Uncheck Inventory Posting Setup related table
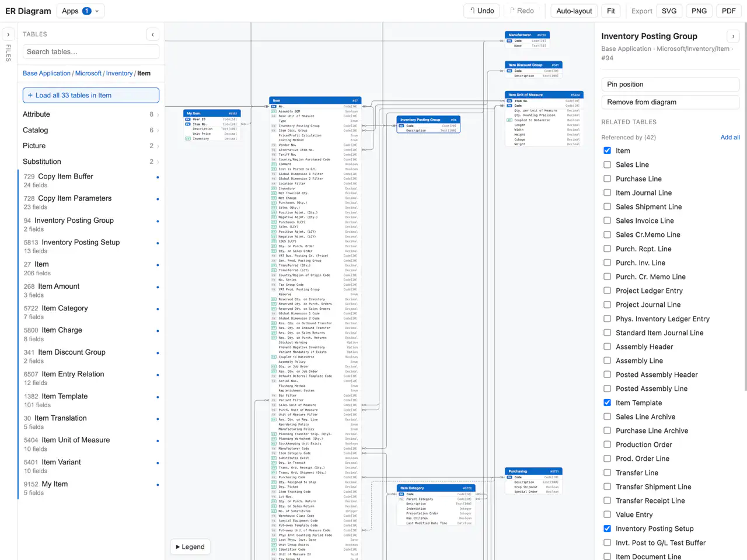 tap(607, 528)
